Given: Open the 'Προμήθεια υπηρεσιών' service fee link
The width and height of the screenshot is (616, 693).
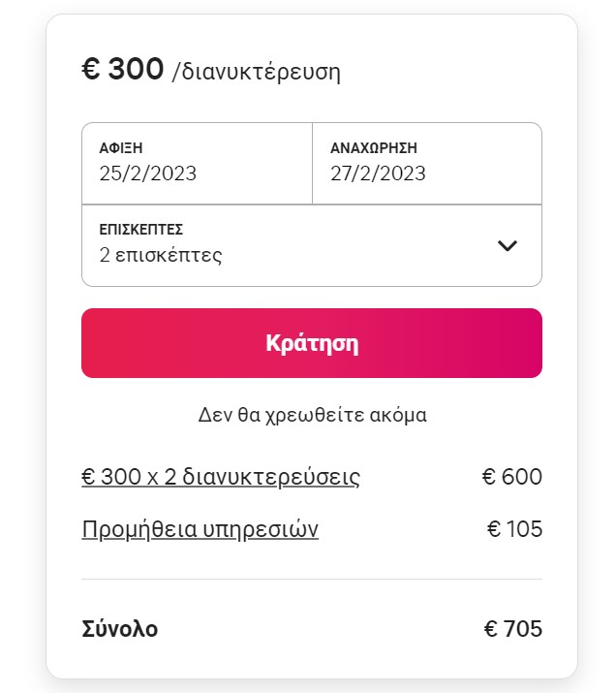Looking at the screenshot, I should pos(200,529).
